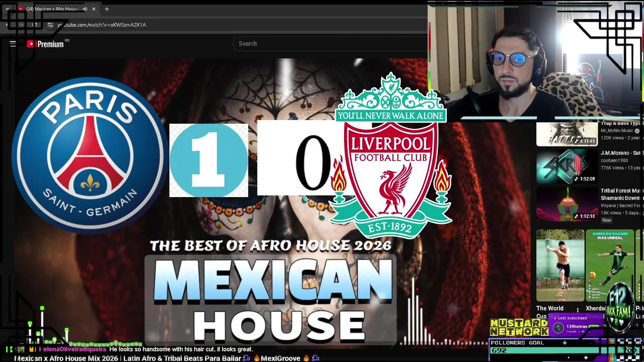The width and height of the screenshot is (644, 362).
Task: Click the New badge under Tribal Forest
Action: (x=607, y=220)
